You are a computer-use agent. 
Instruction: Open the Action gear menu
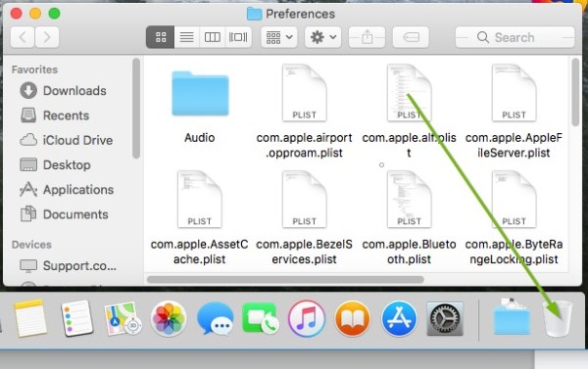[x=322, y=37]
